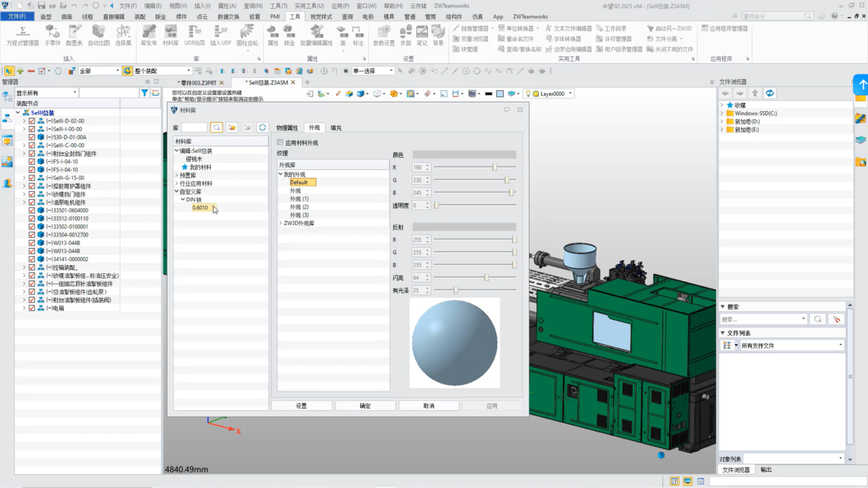Viewport: 868px width, 488px height.
Task: Toggle the 射台全封挡门组件 checkbox
Action: pyautogui.click(x=32, y=153)
